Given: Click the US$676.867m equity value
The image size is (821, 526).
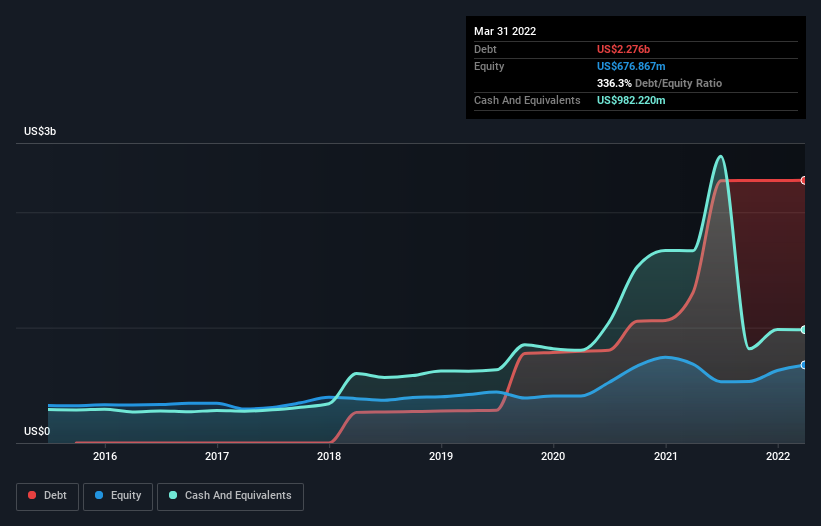Looking at the screenshot, I should pyautogui.click(x=631, y=66).
